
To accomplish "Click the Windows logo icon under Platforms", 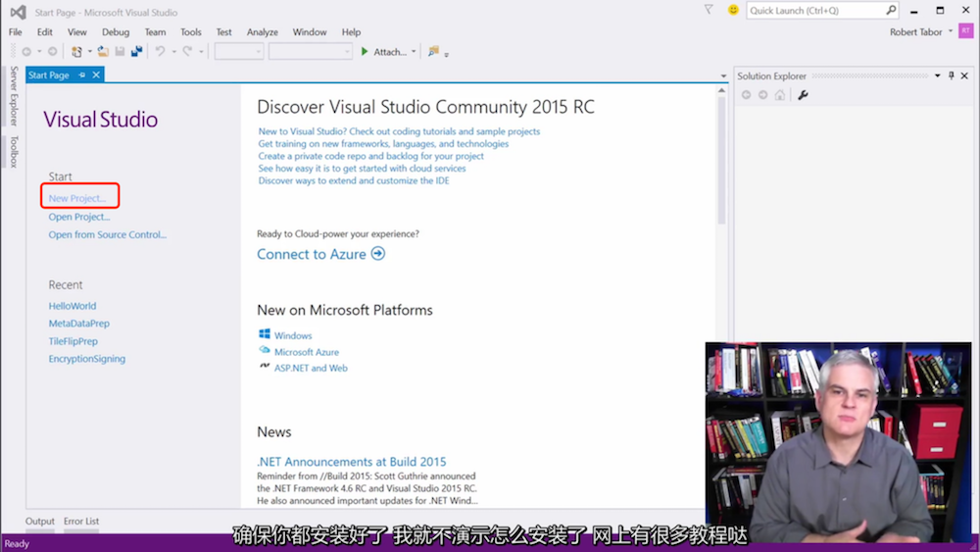I will pos(265,334).
